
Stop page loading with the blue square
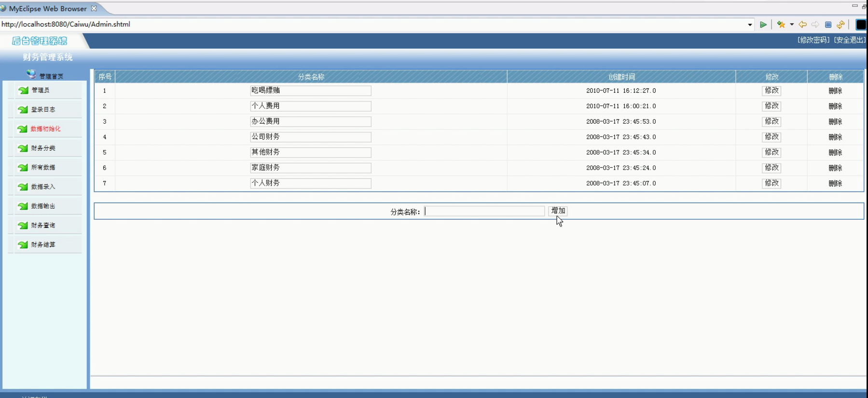pyautogui.click(x=828, y=25)
